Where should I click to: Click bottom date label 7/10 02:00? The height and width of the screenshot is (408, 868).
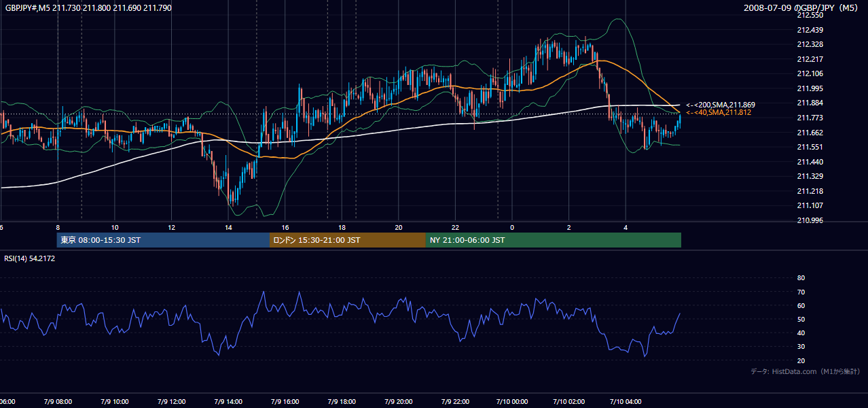[569, 401]
